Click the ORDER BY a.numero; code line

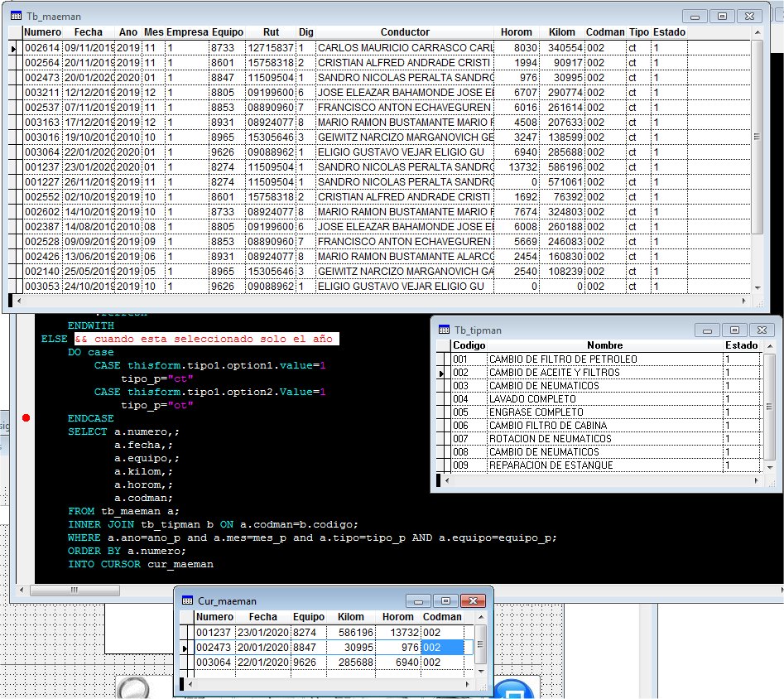(x=127, y=551)
